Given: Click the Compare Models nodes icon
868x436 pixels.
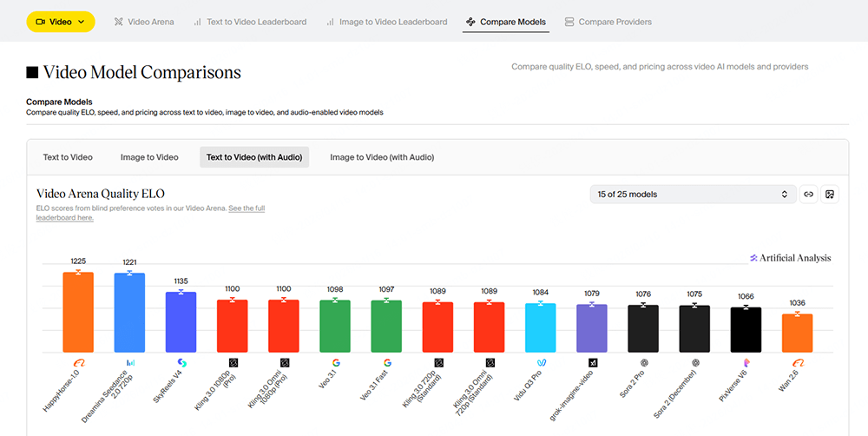Looking at the screenshot, I should pos(470,23).
